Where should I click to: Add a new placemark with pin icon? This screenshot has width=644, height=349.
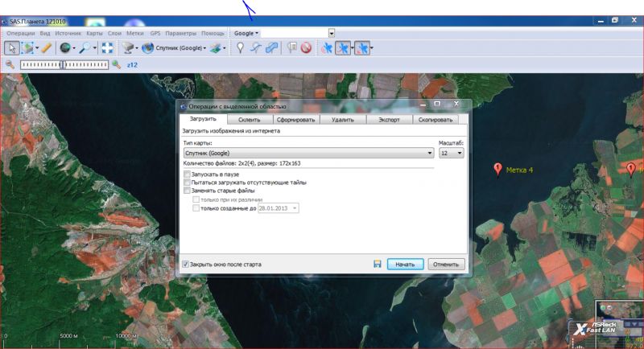(240, 48)
